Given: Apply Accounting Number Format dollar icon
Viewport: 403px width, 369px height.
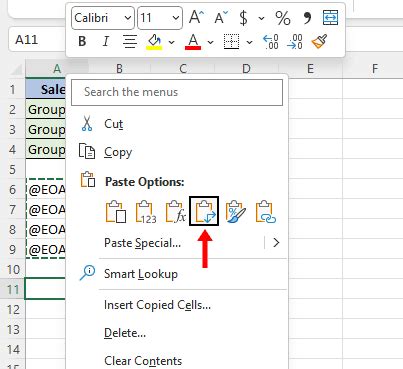Looking at the screenshot, I should click(x=244, y=18).
